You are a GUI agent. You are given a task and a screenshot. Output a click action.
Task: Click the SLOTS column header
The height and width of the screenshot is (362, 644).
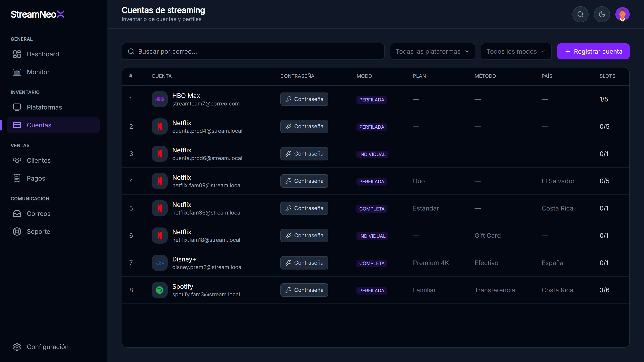click(x=607, y=76)
